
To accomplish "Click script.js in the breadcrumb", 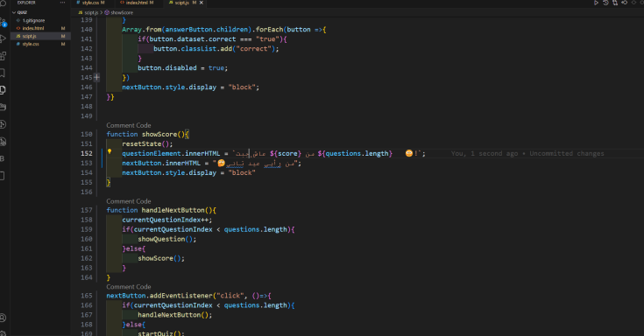I will pyautogui.click(x=91, y=13).
